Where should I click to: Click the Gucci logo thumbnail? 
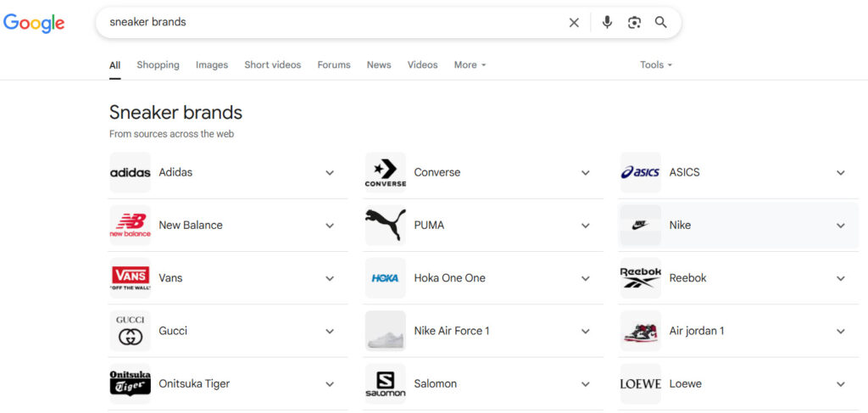click(130, 331)
